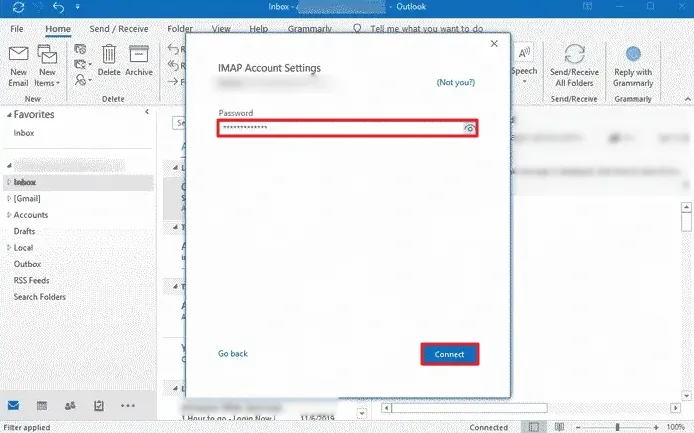Image resolution: width=694 pixels, height=433 pixels.
Task: Open the Quick Access Toolbar customize arrow
Action: click(77, 7)
